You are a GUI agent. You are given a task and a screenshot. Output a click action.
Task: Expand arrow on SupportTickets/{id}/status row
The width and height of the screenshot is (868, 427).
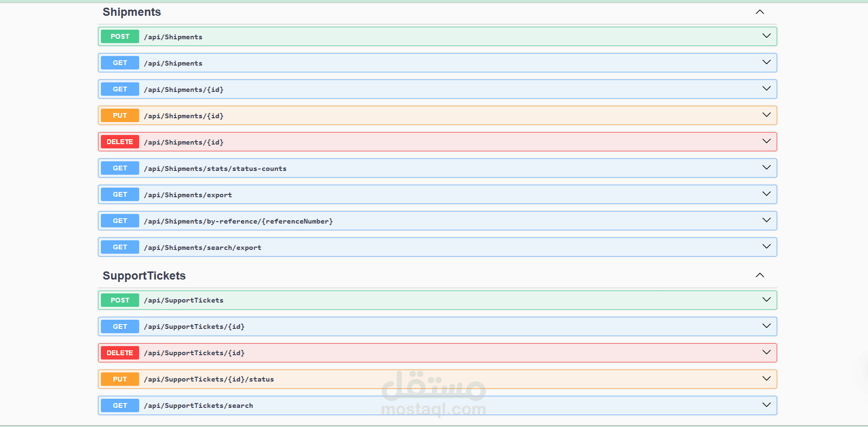(766, 379)
